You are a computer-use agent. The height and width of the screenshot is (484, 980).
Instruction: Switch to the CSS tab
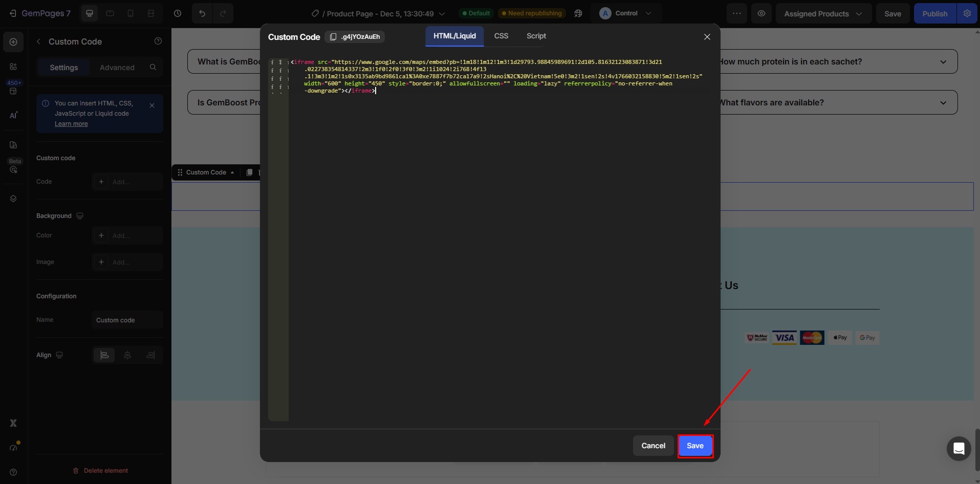pyautogui.click(x=501, y=36)
